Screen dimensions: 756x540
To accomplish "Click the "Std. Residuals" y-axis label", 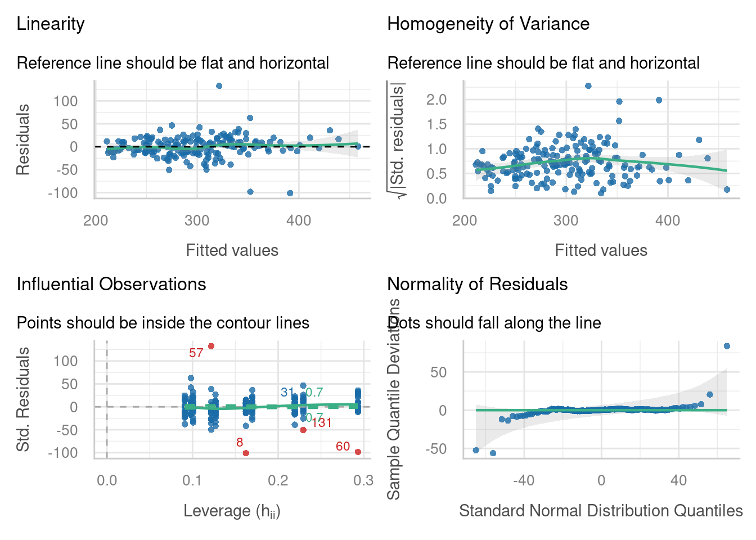I will [x=23, y=399].
